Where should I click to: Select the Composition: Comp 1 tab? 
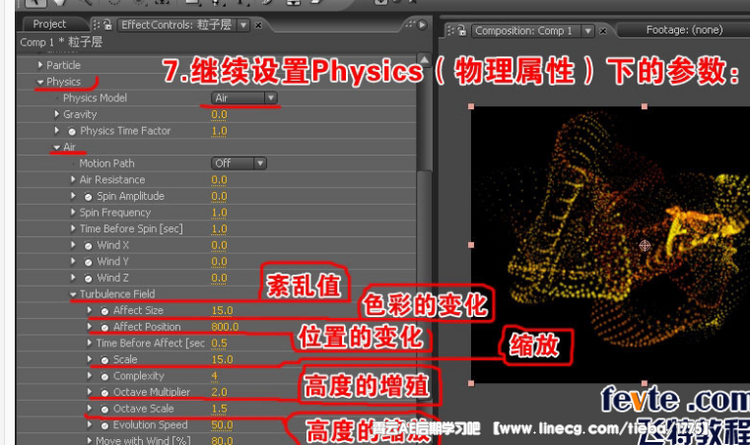tap(524, 31)
